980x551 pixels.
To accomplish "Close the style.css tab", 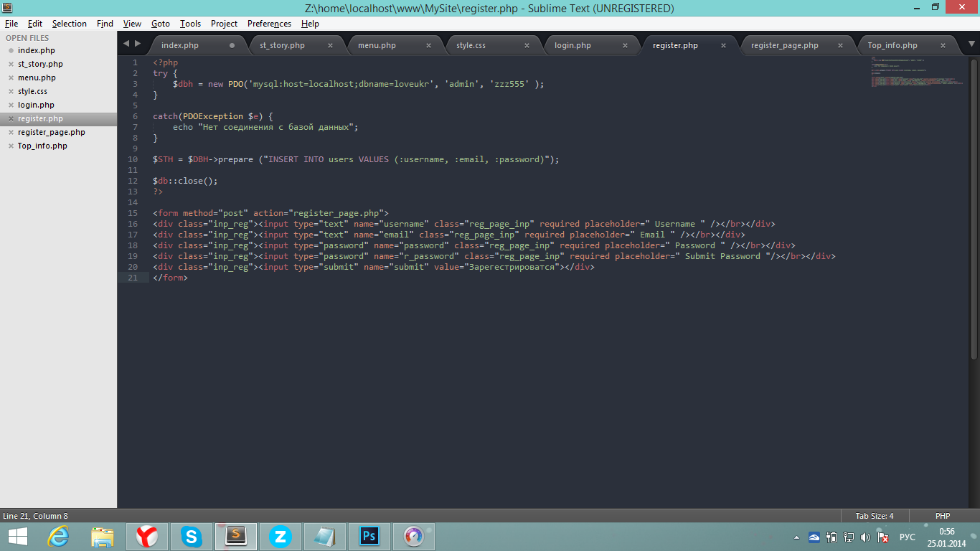I will coord(527,45).
